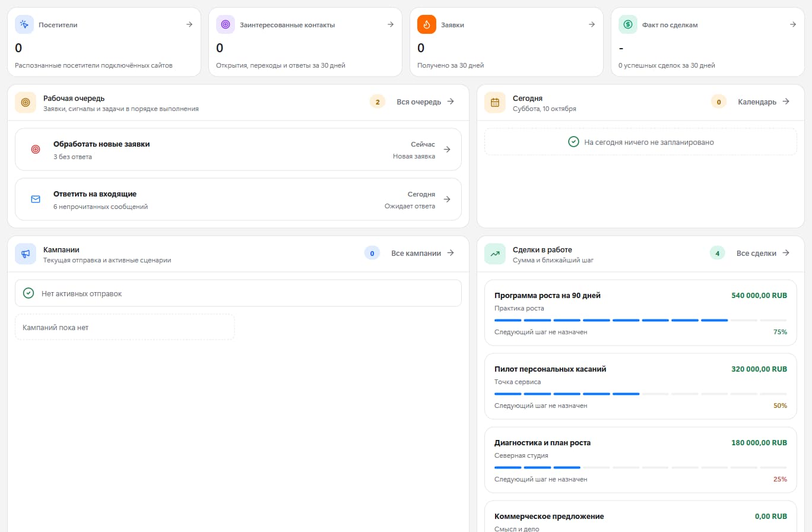Screen dimensions: 812x532
Task: Open Посетители card via its arrow
Action: pos(189,24)
